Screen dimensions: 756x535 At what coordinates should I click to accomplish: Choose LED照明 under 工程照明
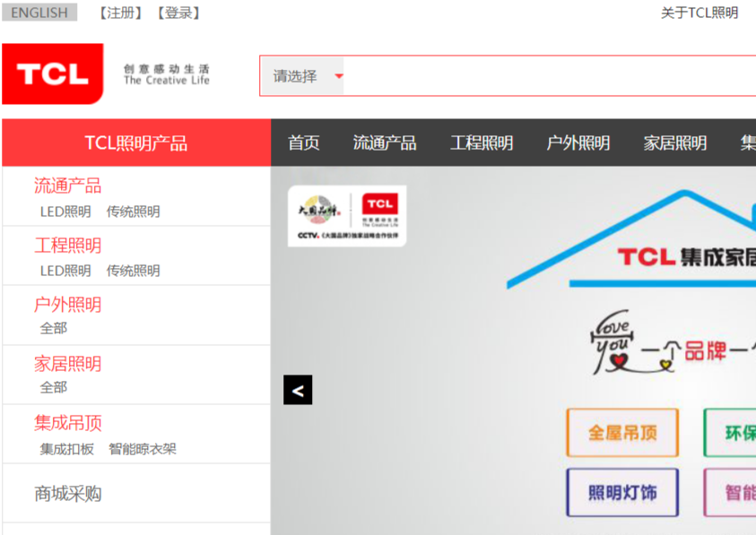tap(65, 271)
